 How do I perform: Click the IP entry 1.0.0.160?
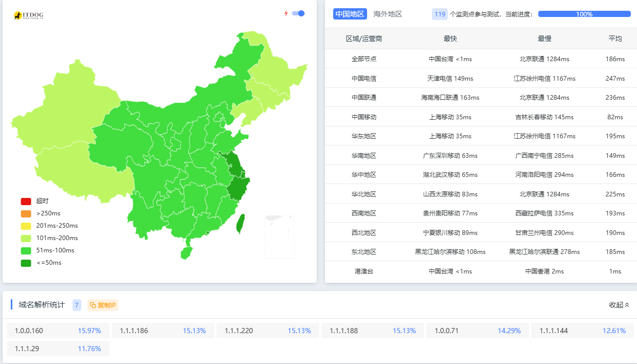[x=58, y=331]
